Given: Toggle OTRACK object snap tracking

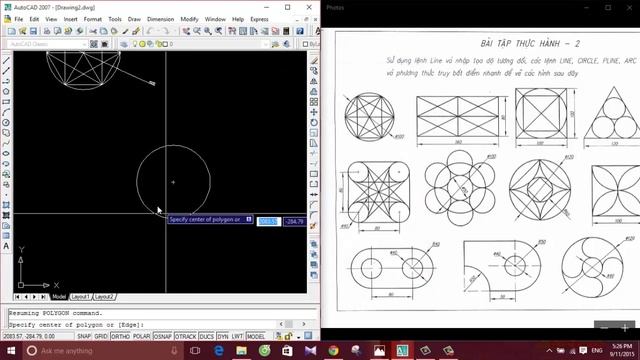Looking at the screenshot, I should (x=186, y=336).
